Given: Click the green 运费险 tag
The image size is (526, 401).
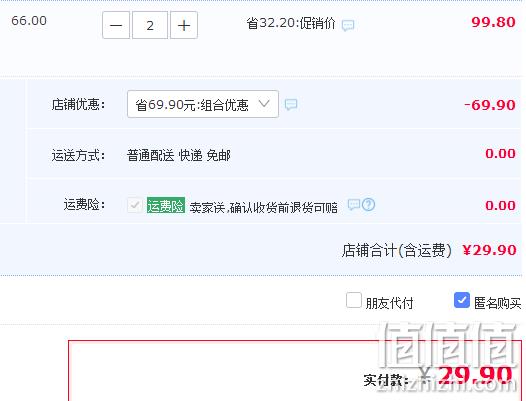Looking at the screenshot, I should (166, 205).
